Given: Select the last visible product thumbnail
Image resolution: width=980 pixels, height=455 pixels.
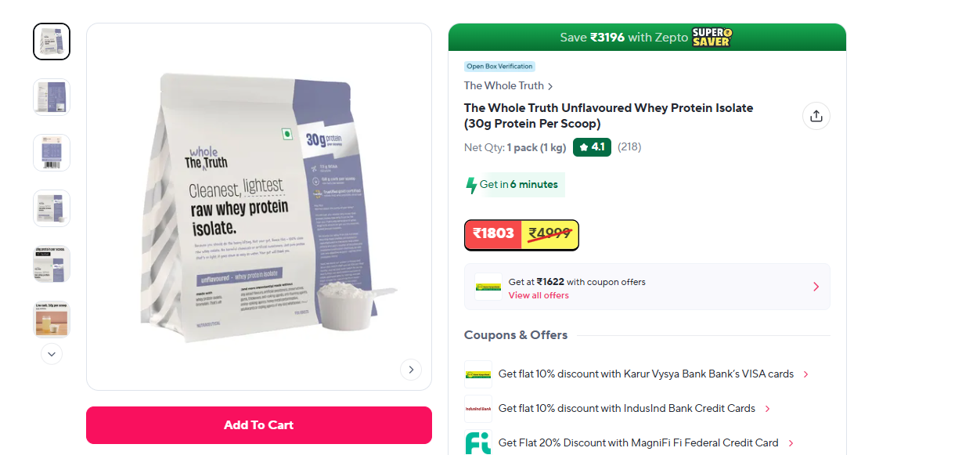Looking at the screenshot, I should (x=52, y=320).
